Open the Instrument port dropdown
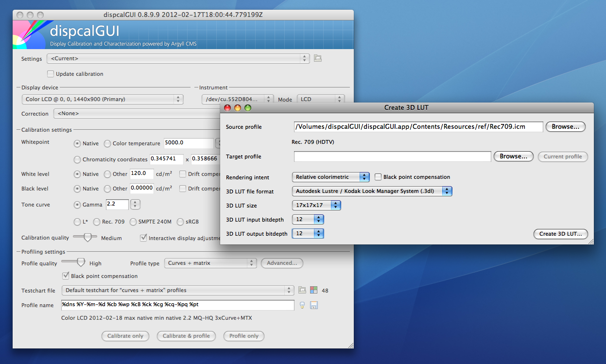This screenshot has width=606, height=364. coord(238,99)
